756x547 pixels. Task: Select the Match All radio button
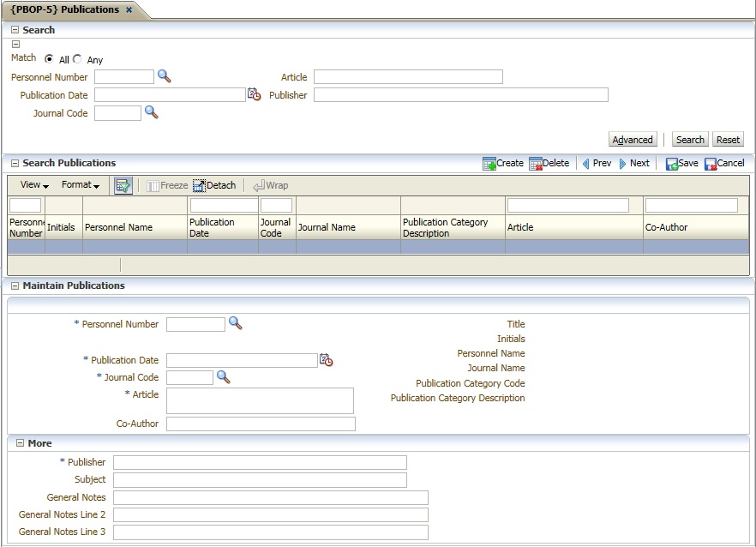click(x=50, y=59)
